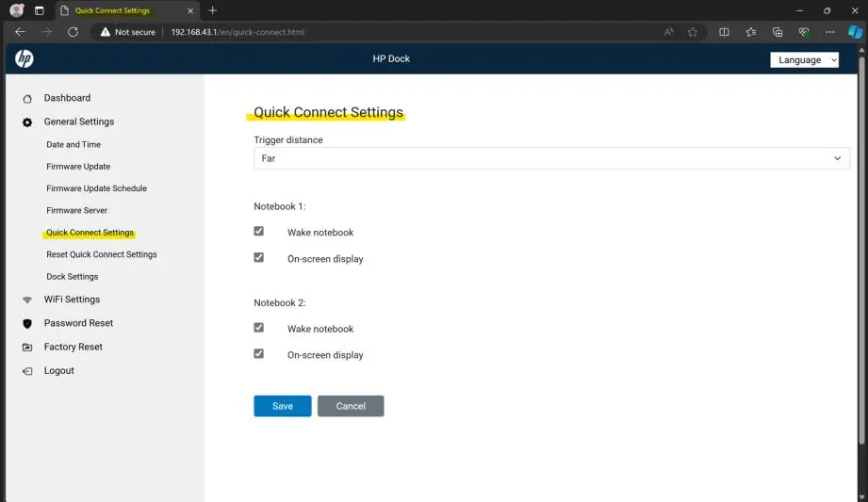This screenshot has width=868, height=502.
Task: Open Favorites list toolbar icon
Action: point(750,32)
